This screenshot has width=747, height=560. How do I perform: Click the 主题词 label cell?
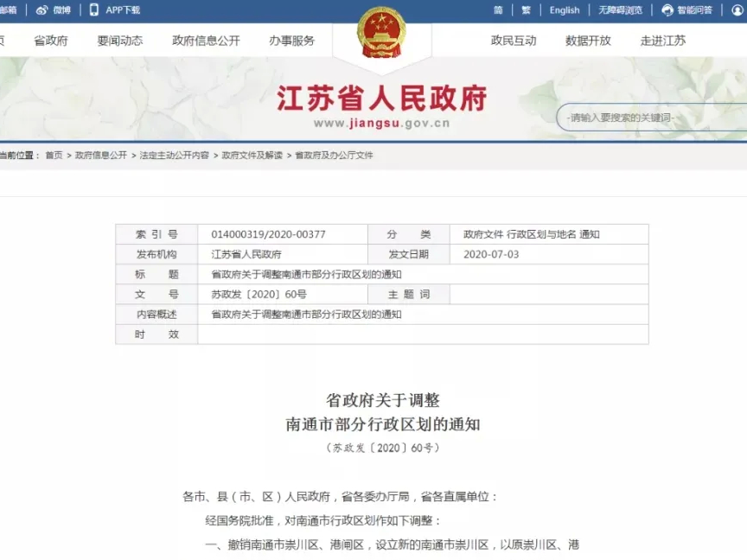pyautogui.click(x=409, y=295)
